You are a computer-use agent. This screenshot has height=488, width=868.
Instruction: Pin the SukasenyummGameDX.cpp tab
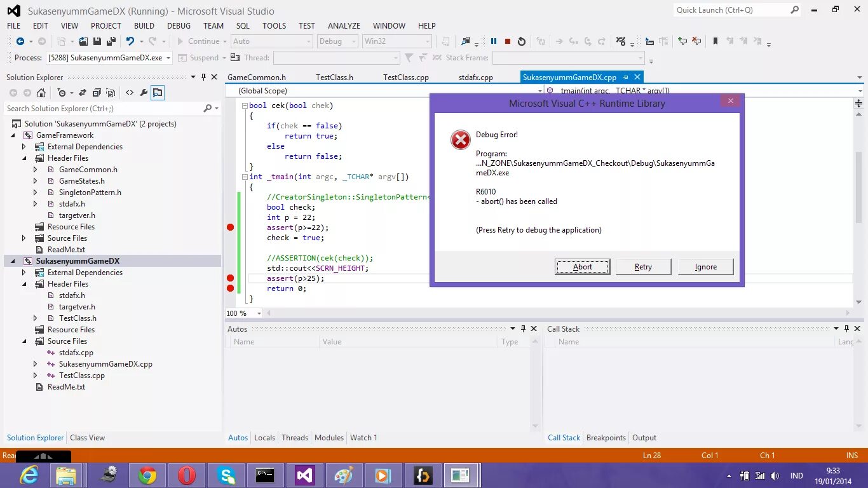[x=625, y=77]
